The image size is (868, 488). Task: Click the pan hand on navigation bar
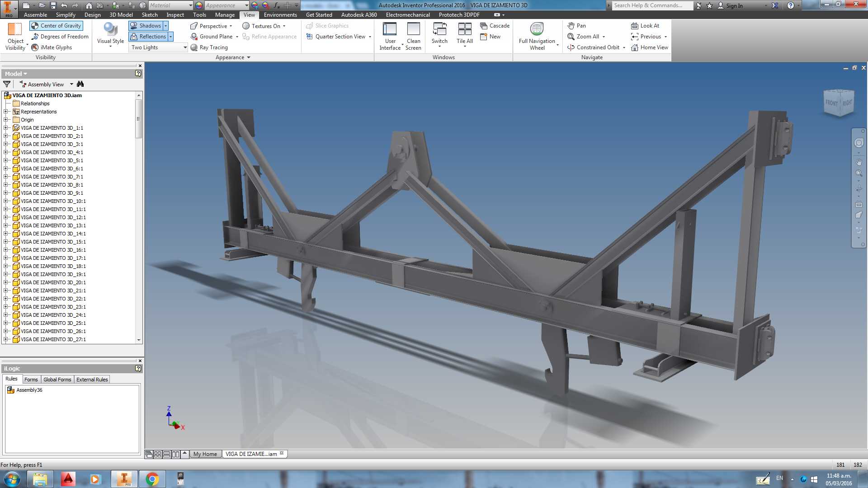(859, 161)
